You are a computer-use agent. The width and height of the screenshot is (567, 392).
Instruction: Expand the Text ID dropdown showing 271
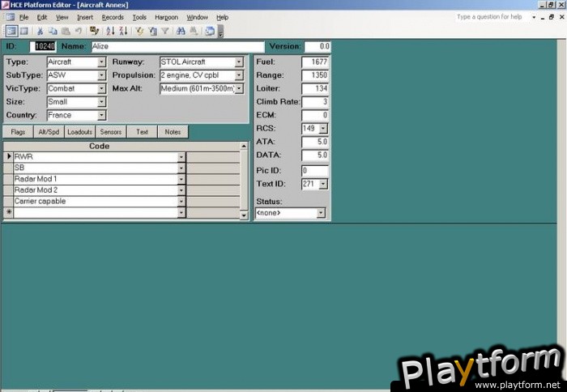tap(323, 184)
